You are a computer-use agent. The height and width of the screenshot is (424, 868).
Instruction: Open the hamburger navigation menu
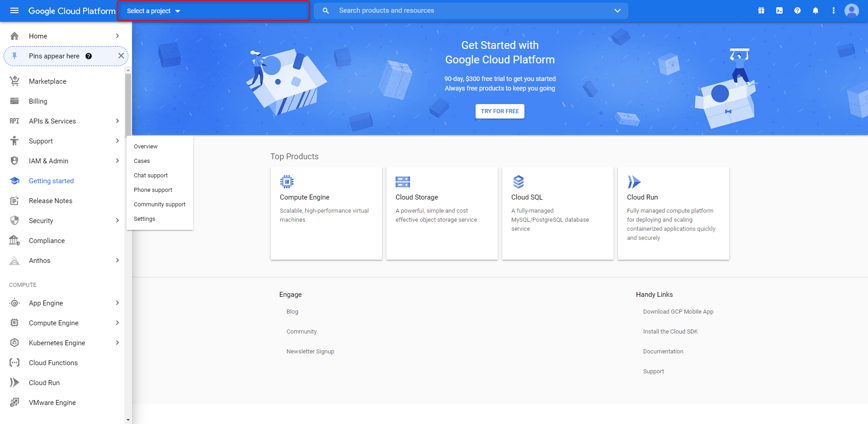click(14, 10)
